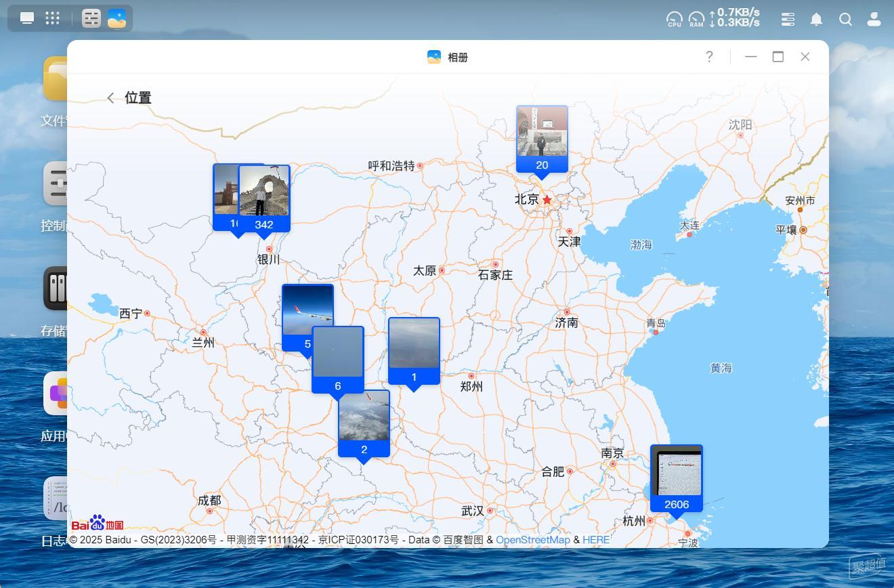Click the HERE attribution link
This screenshot has width=894, height=588.
click(596, 540)
